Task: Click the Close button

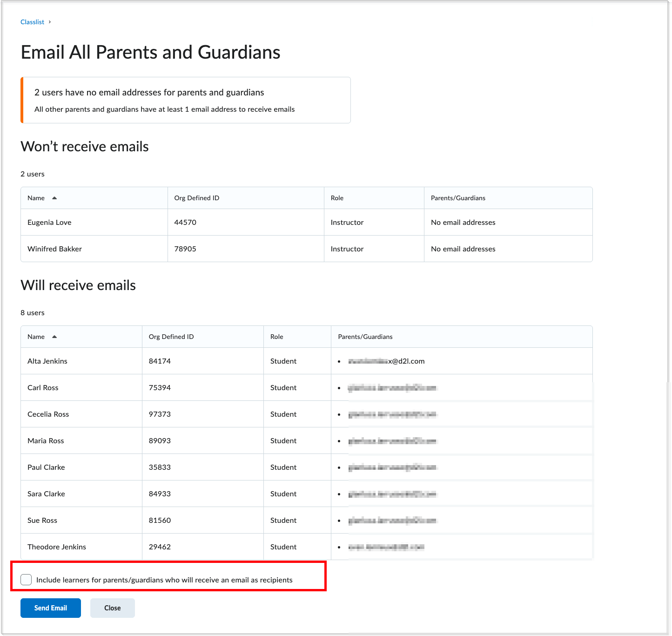Action: click(x=112, y=608)
